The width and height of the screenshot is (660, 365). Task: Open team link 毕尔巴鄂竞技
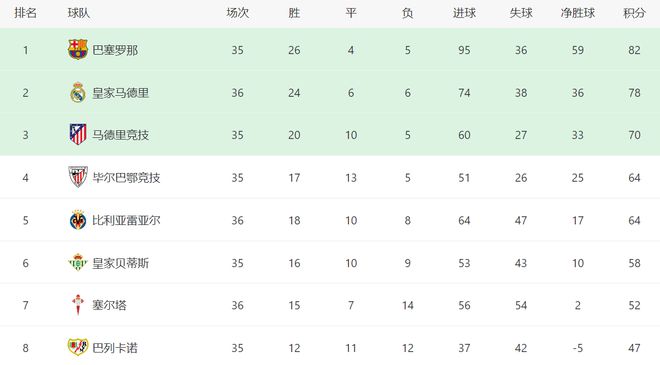(126, 178)
